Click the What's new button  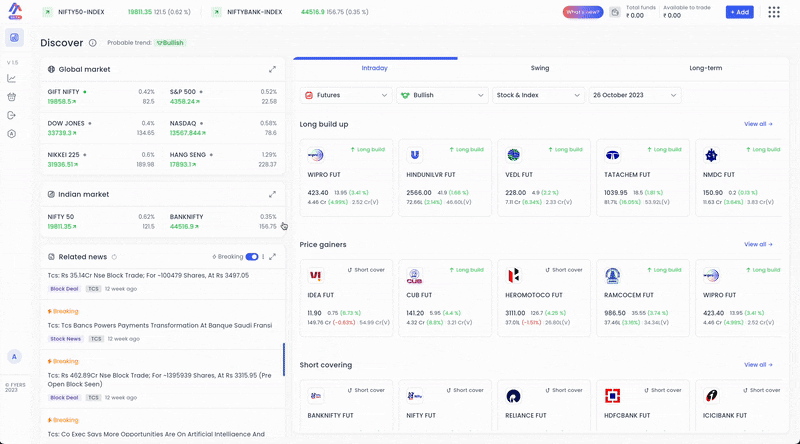tap(583, 12)
